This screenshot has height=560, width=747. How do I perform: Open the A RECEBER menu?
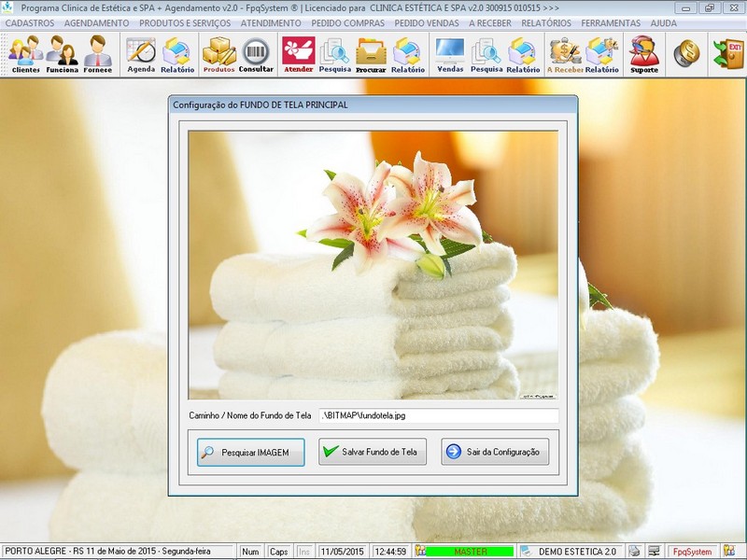coord(490,22)
